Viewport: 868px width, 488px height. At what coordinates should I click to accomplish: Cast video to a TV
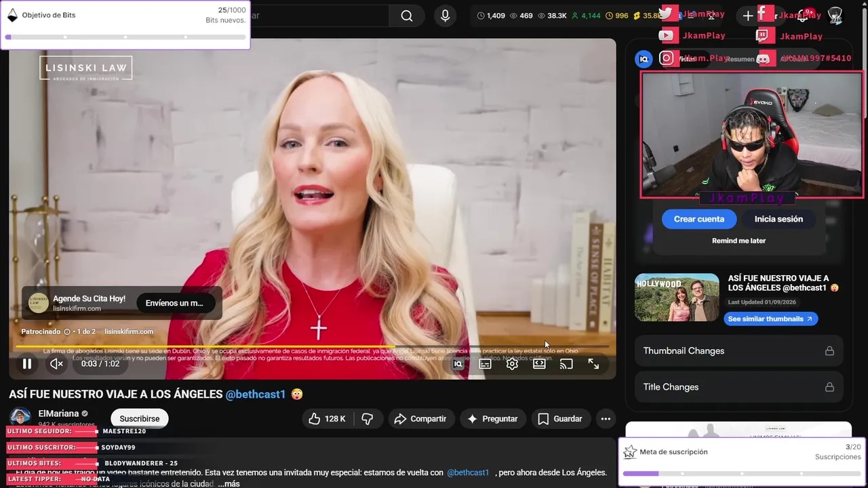tap(566, 364)
